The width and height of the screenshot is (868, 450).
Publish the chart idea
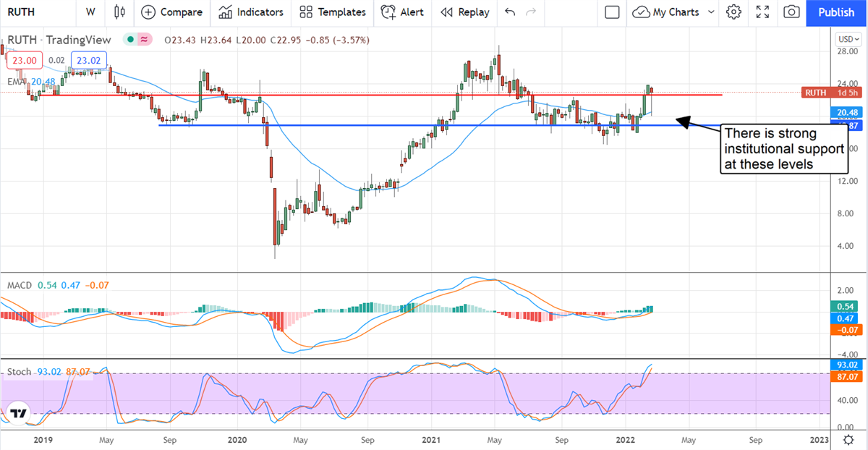836,12
